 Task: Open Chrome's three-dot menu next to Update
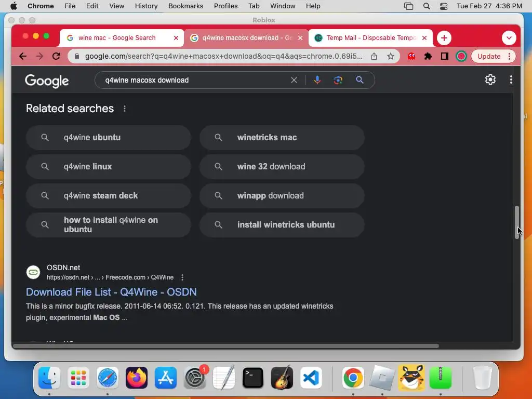click(x=509, y=56)
